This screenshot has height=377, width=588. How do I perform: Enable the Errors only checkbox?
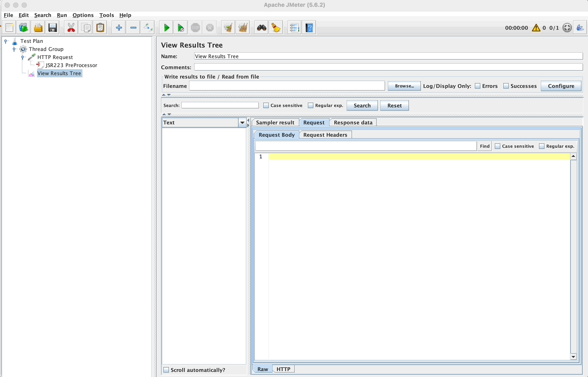click(478, 86)
